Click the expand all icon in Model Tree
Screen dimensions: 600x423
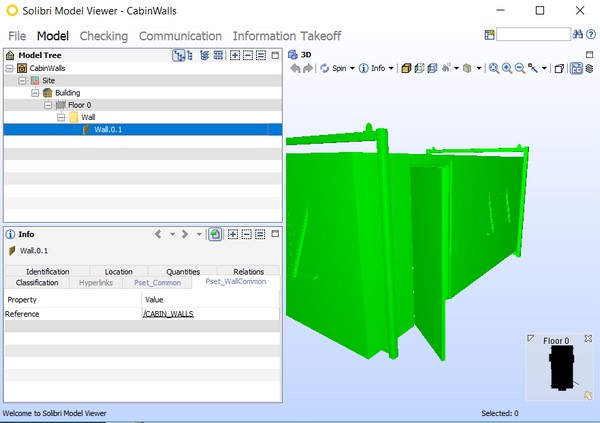(x=234, y=55)
